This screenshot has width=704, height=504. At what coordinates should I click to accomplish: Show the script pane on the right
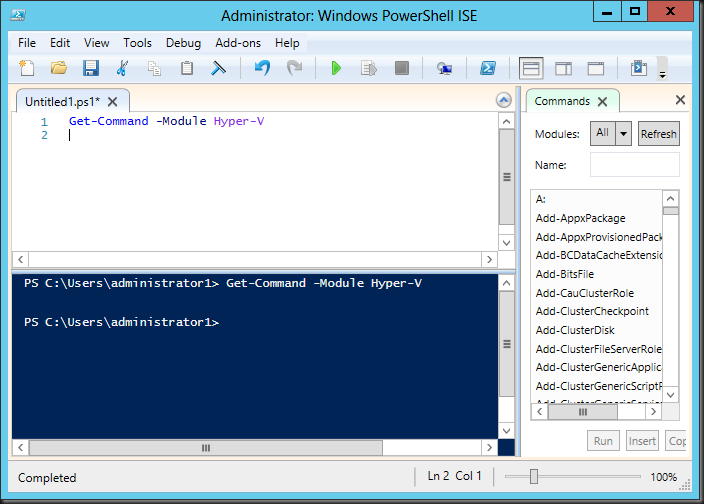click(x=563, y=68)
